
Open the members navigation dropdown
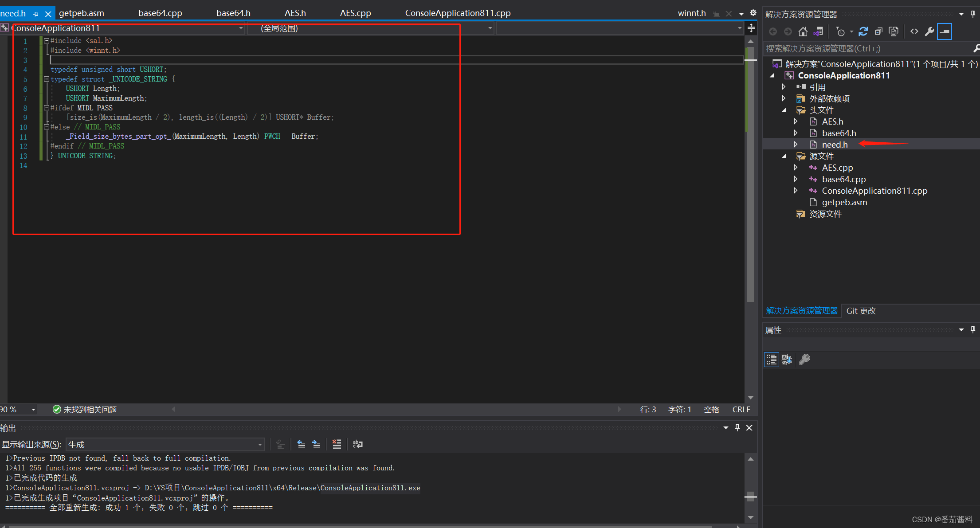739,28
